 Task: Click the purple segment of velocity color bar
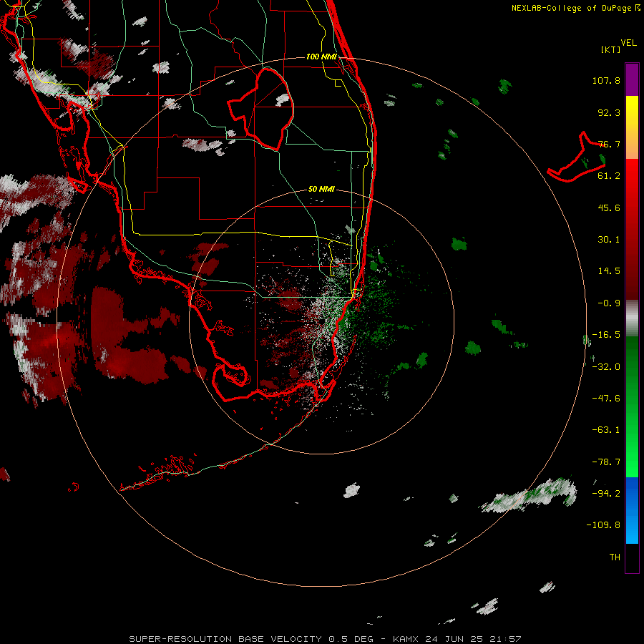[x=632, y=79]
